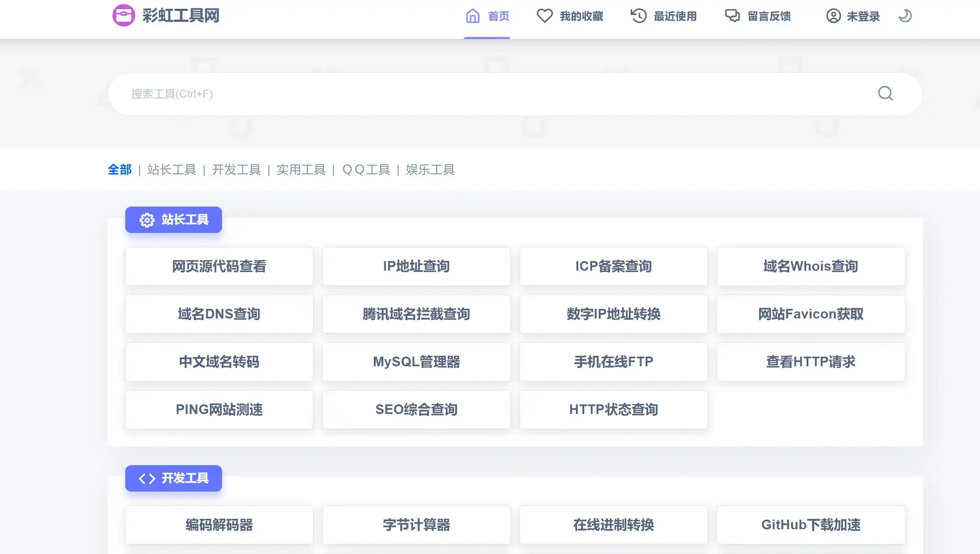Select PING网站测速 tool

point(219,409)
